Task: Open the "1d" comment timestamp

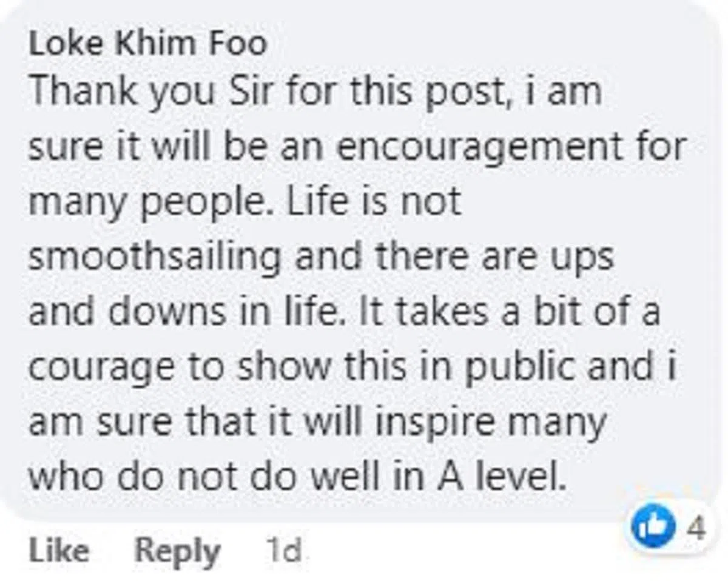Action: click(283, 551)
